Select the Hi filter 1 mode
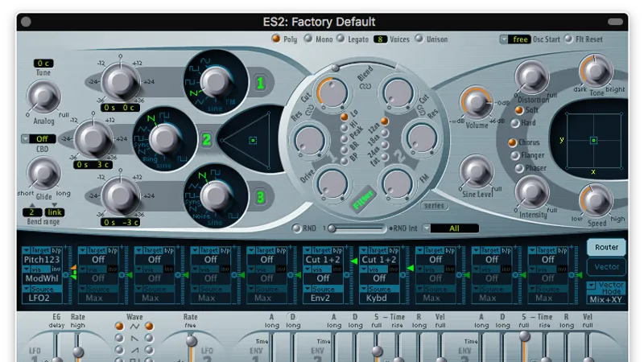 (345, 128)
